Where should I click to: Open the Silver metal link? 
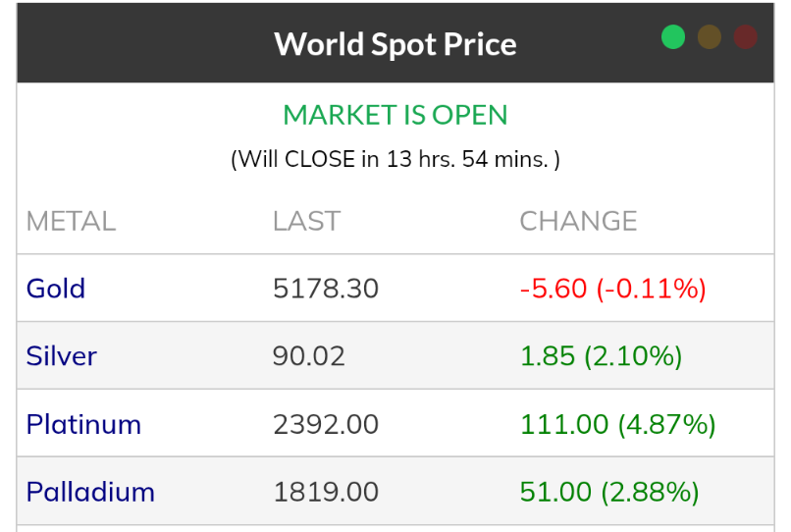point(62,355)
